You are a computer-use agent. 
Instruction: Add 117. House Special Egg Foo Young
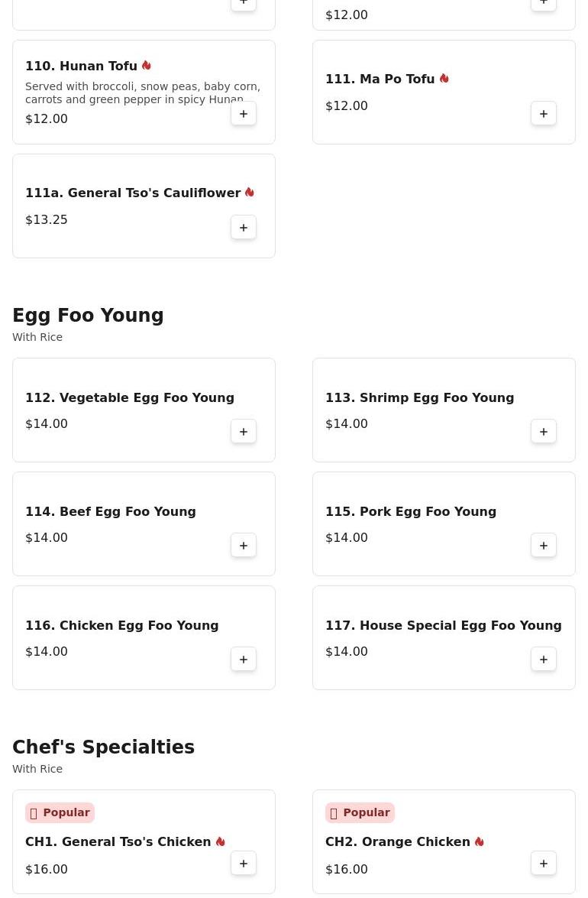tap(544, 660)
